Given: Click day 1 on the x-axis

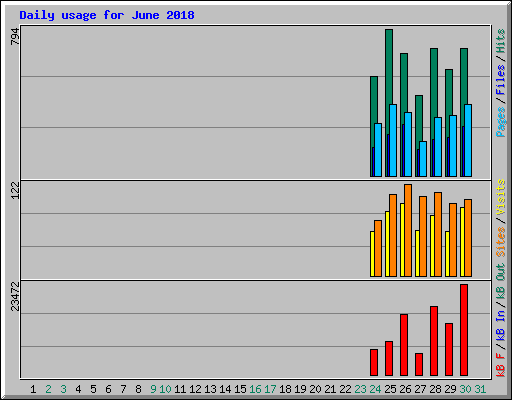Looking at the screenshot, I should pos(33,389).
